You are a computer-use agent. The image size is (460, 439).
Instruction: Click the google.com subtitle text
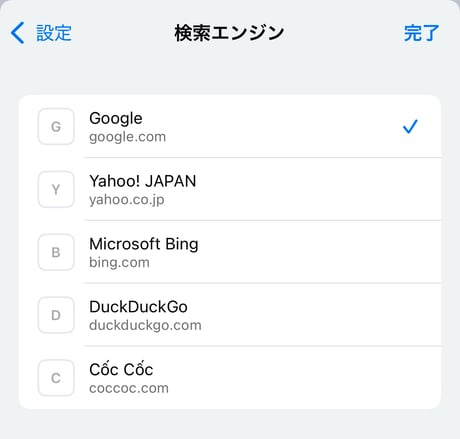click(127, 137)
